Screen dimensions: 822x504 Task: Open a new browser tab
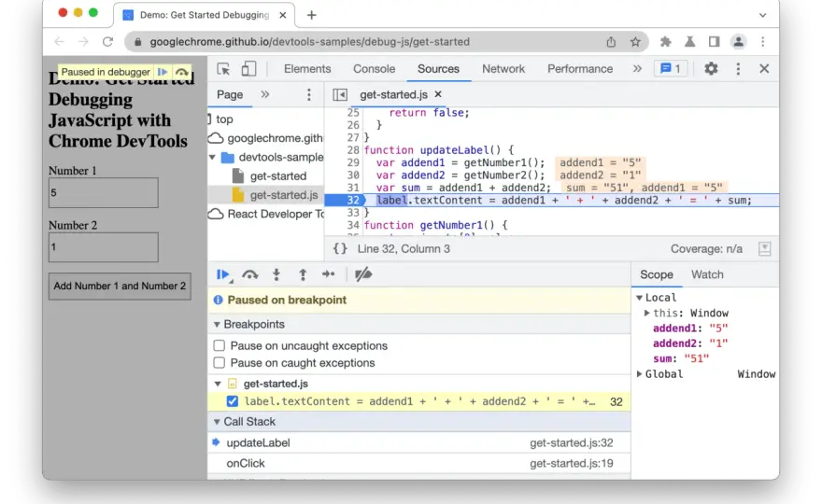click(311, 15)
